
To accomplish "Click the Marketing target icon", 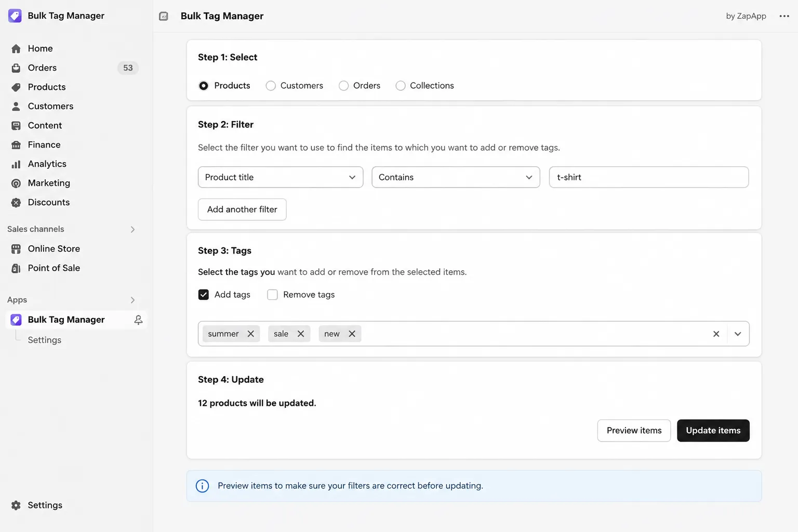I will tap(16, 183).
